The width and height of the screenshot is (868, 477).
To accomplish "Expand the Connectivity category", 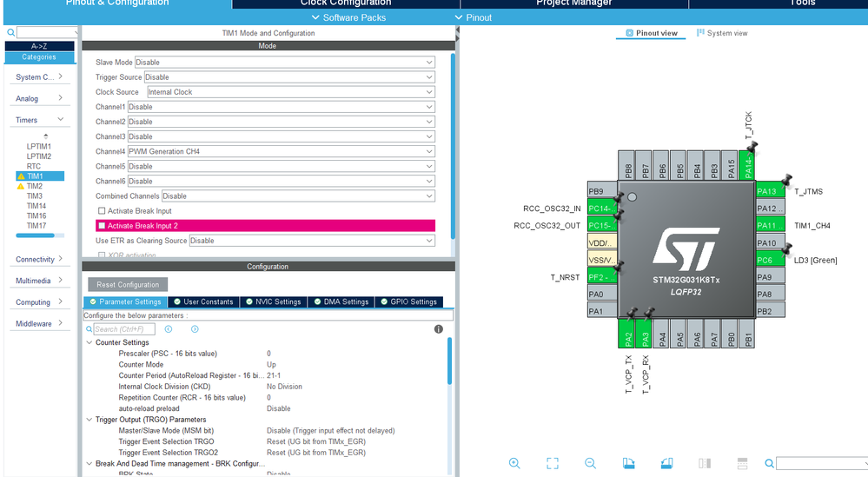I will pyautogui.click(x=60, y=258).
